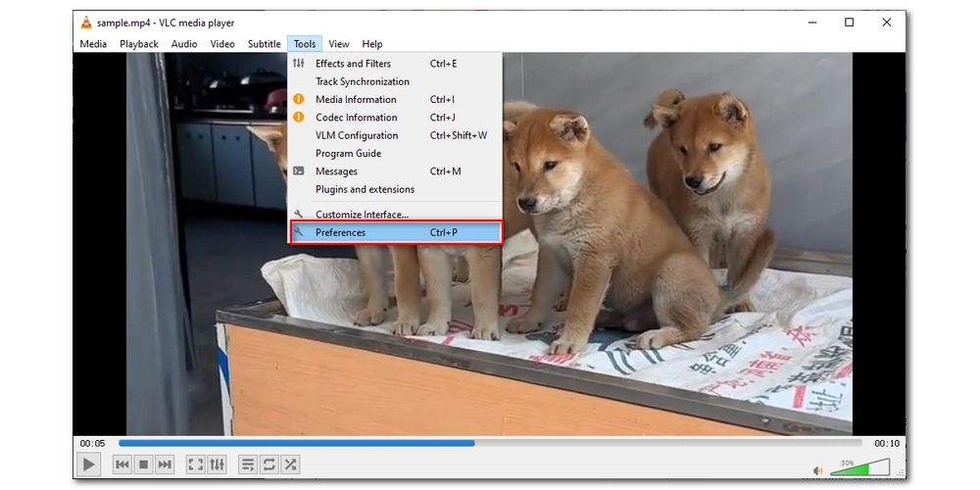Adjust the volume slider level
This screenshot has height=490, width=980.
click(x=860, y=467)
